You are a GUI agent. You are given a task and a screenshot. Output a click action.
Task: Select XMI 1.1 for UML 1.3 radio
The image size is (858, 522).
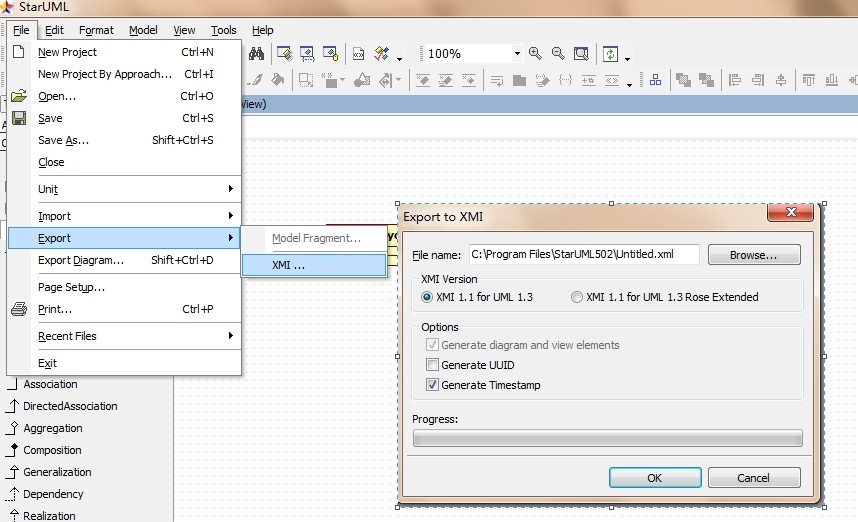tap(427, 297)
